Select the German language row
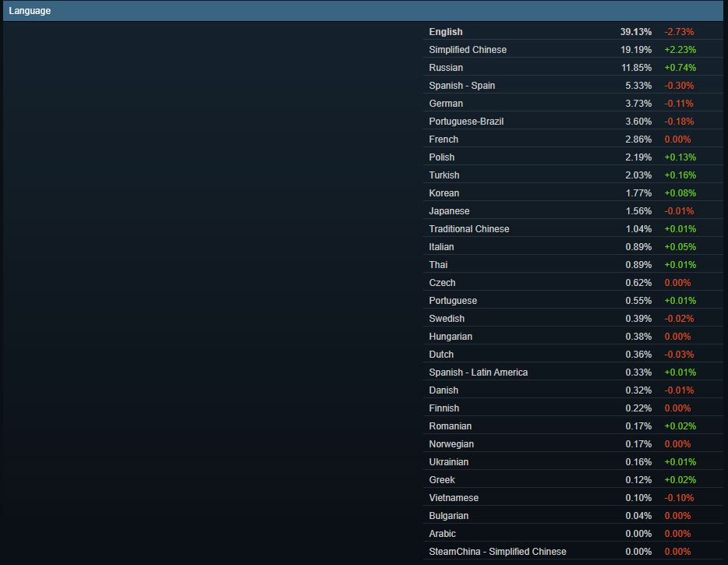Image resolution: width=728 pixels, height=565 pixels. 573,104
